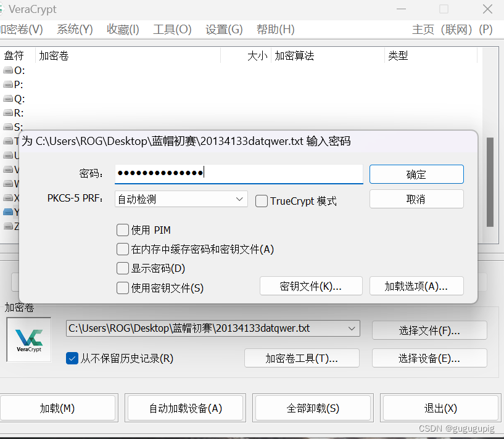Open the System (Y) menu
504x439 pixels.
75,30
